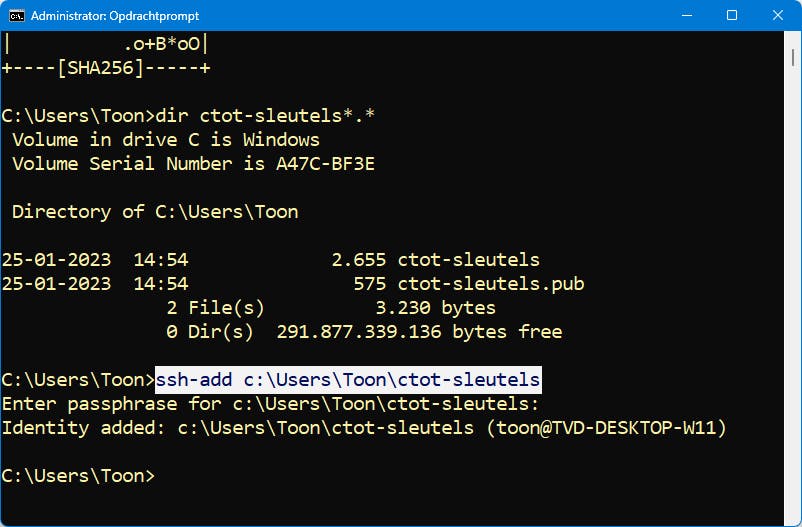
Task: Click the Command Prompt icon in title bar
Action: [15, 16]
